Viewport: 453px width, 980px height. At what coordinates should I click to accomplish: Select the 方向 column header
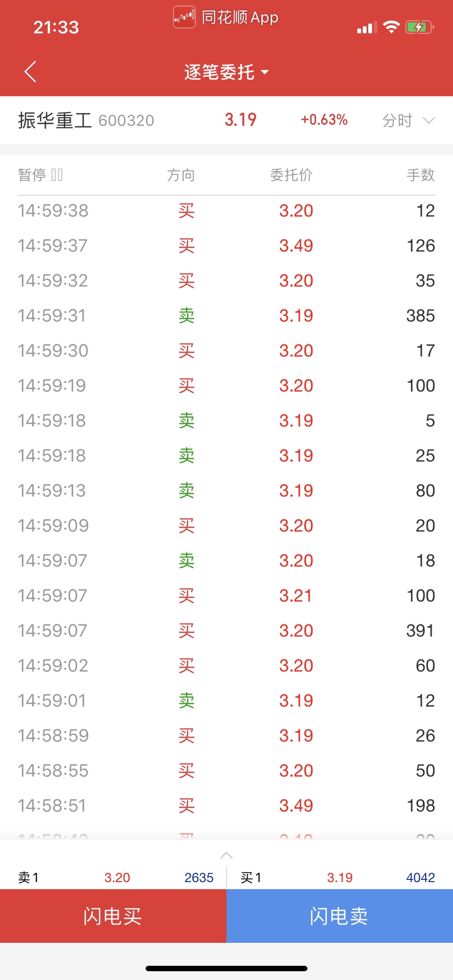pos(181,175)
